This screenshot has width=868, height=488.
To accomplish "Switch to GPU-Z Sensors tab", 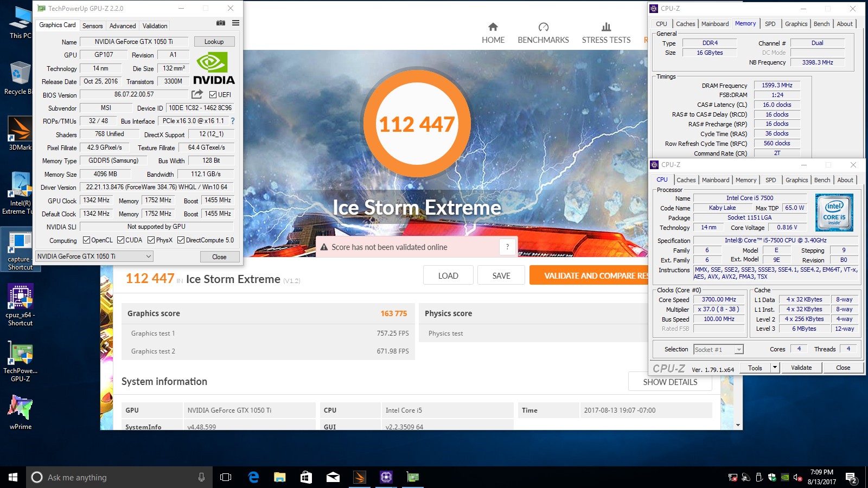I will pyautogui.click(x=92, y=26).
